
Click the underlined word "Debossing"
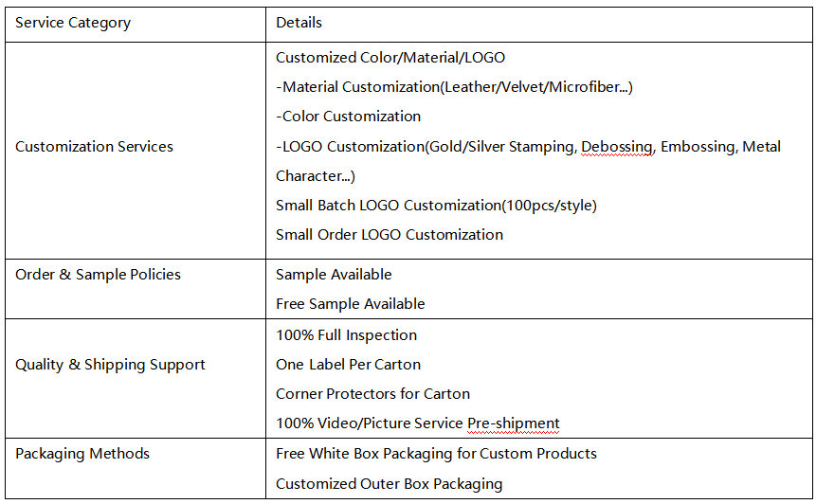(x=617, y=147)
